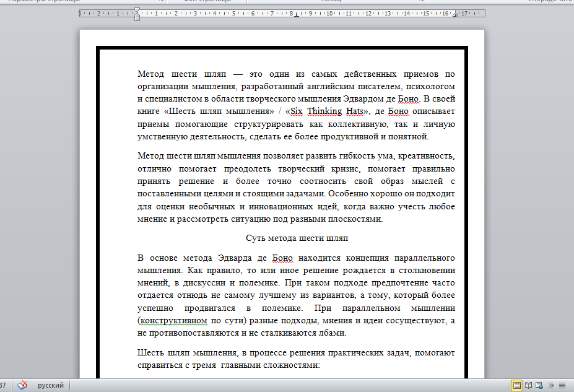Switch to Full Screen Reading view
This screenshot has height=392, width=574.
click(x=528, y=385)
